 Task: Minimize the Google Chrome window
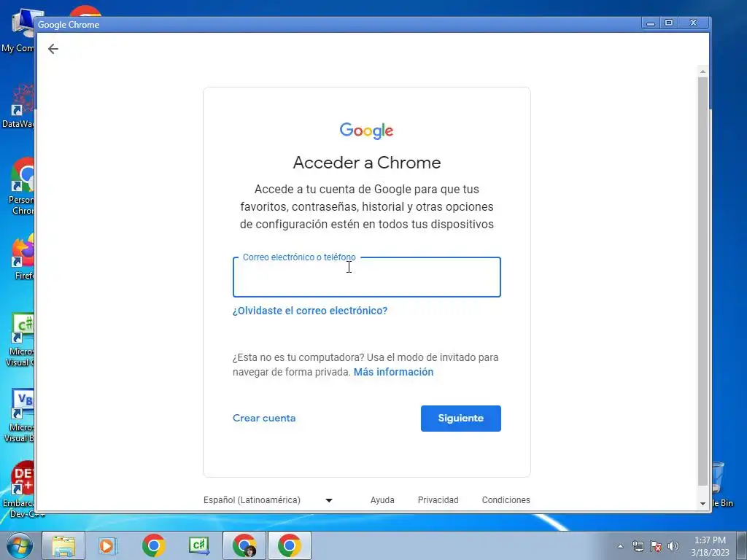coord(650,23)
